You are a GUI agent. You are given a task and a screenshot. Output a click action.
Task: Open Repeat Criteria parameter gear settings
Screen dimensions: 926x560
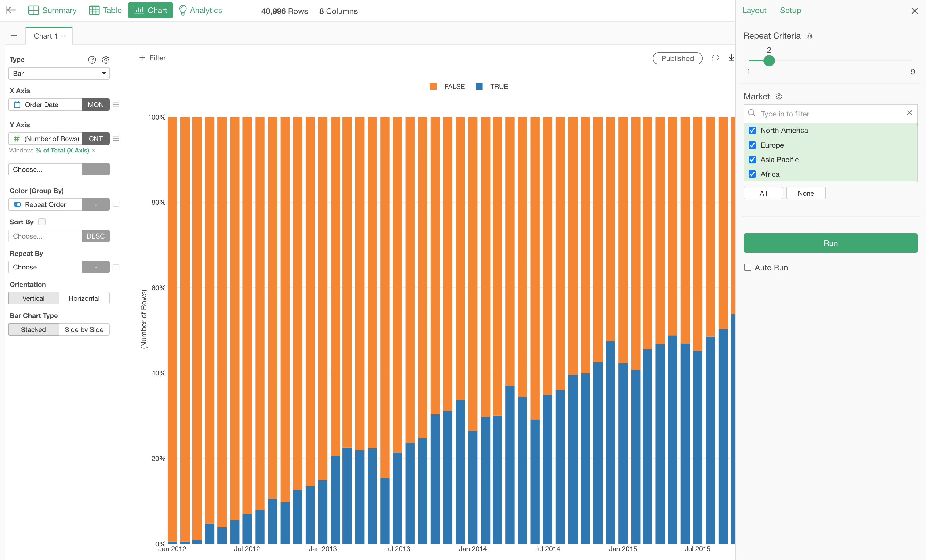pyautogui.click(x=809, y=36)
